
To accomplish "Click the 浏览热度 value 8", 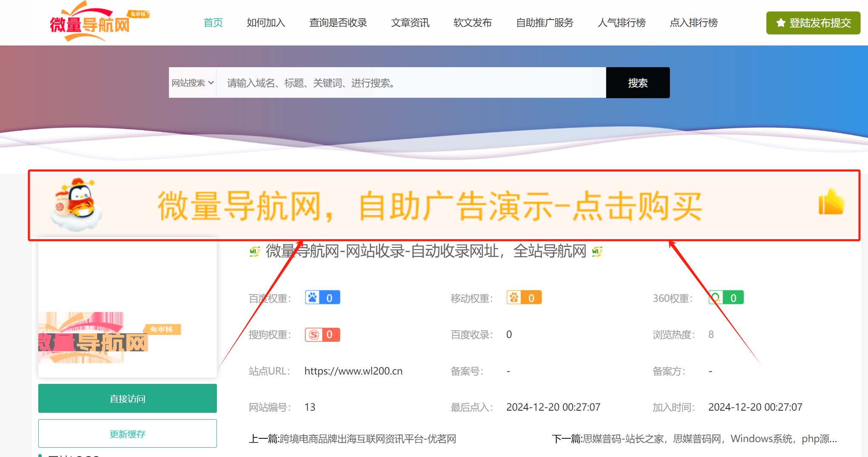I will (x=711, y=335).
